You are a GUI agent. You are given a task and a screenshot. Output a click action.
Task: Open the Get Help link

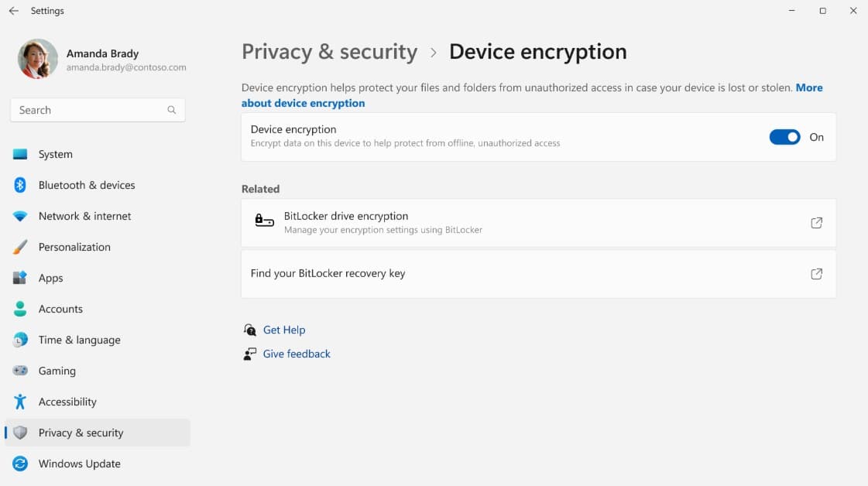[284, 330]
